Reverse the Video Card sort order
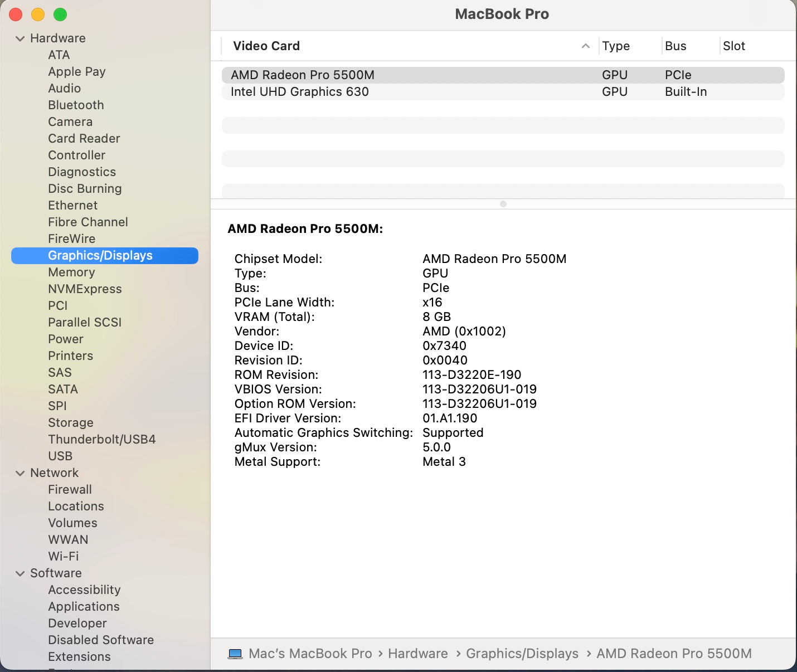 coord(585,46)
